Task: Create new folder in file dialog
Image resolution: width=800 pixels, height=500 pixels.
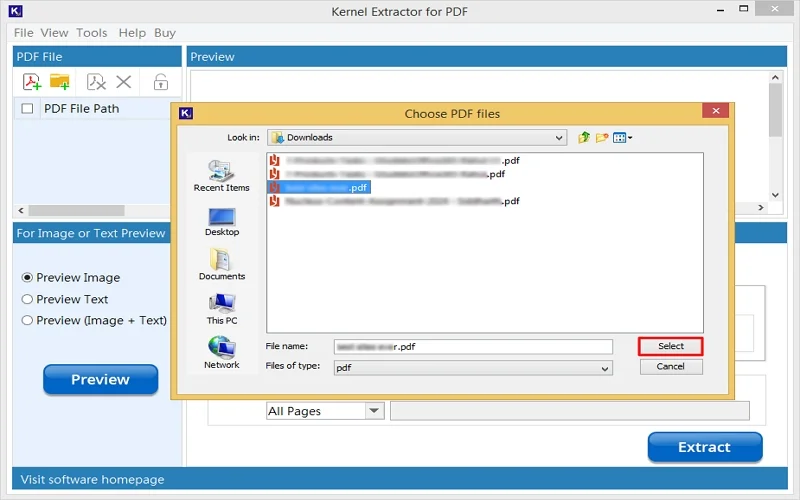Action: pos(602,137)
